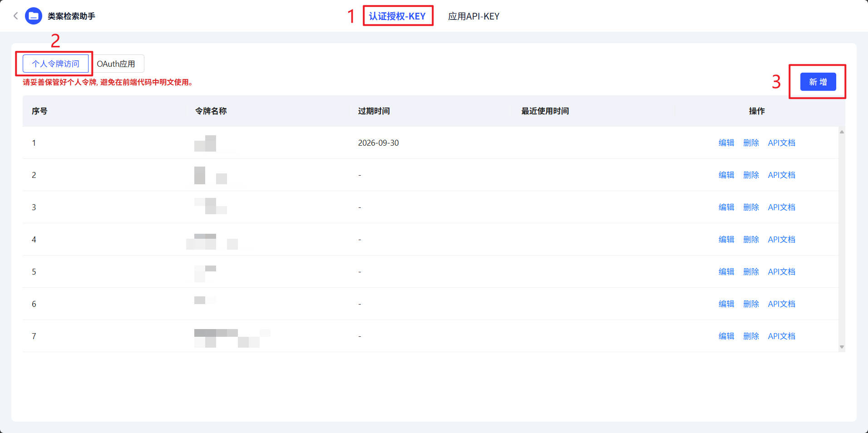
Task: Click 编辑 in row 5
Action: (x=726, y=271)
